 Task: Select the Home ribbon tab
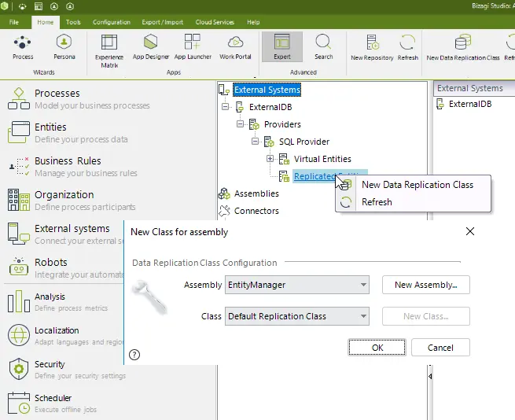pyautogui.click(x=46, y=22)
